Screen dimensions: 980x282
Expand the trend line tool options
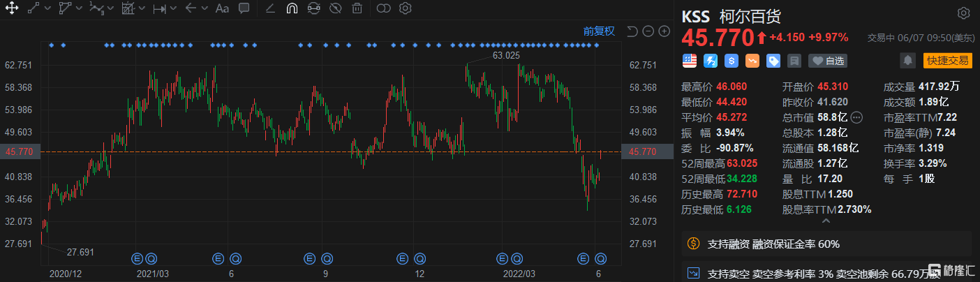[47, 9]
